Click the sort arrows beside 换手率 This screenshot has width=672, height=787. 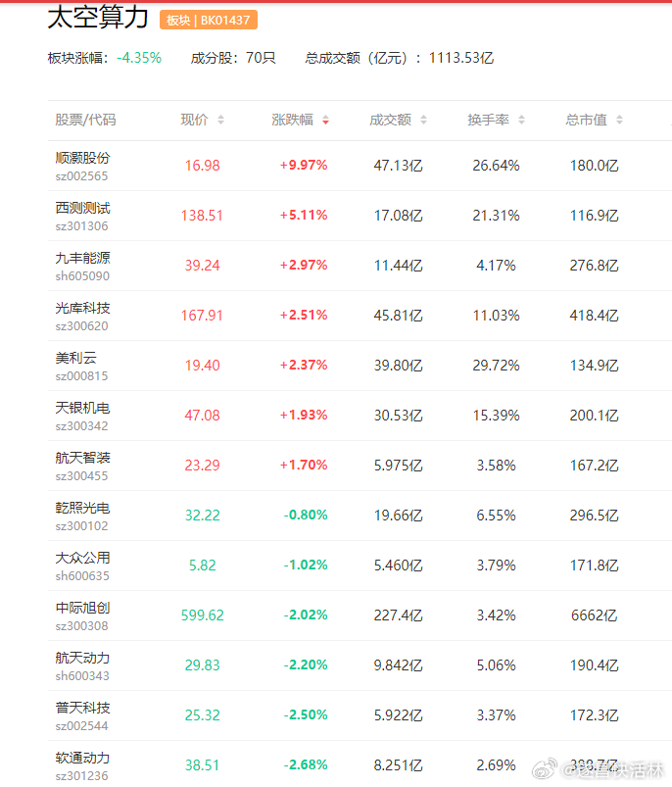[x=521, y=120]
